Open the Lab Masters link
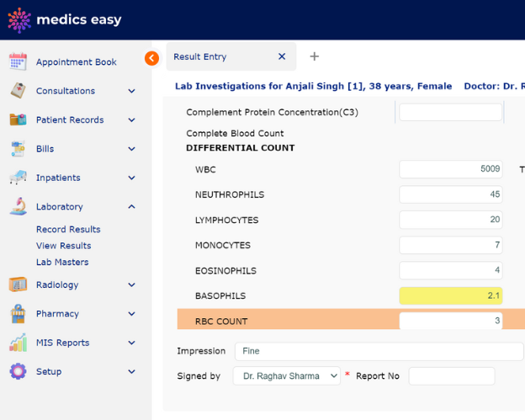The height and width of the screenshot is (420, 525). pyautogui.click(x=61, y=263)
